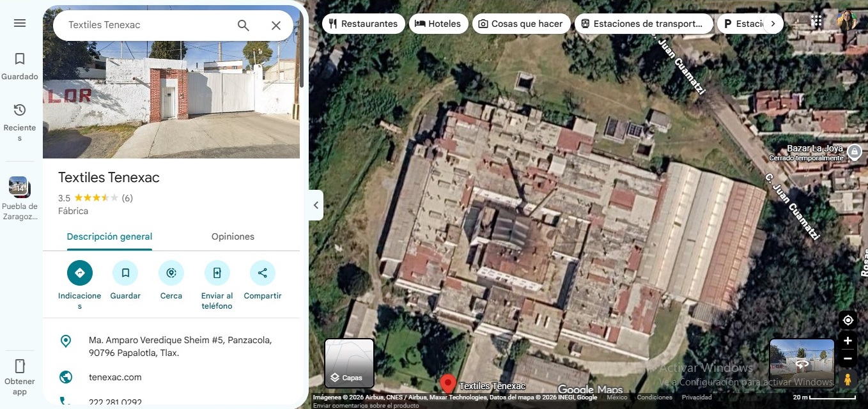
Task: Select Descripción general tab
Action: (109, 236)
